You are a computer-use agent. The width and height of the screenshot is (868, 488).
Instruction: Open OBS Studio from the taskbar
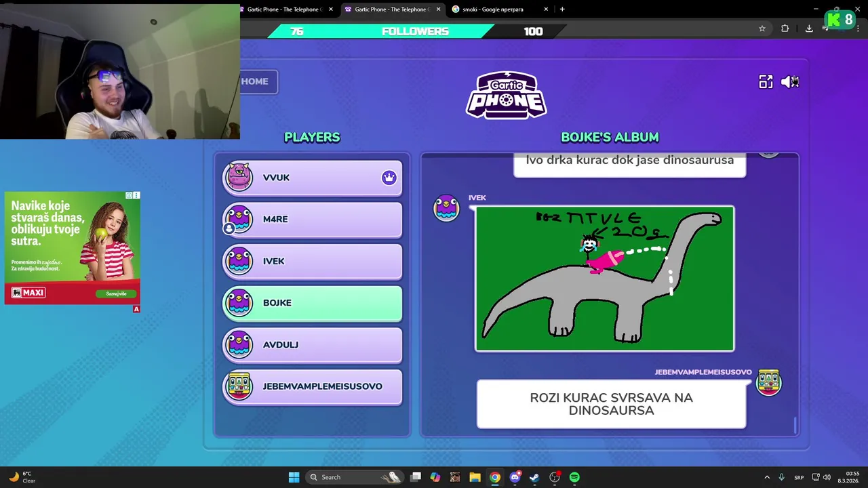pos(555,477)
